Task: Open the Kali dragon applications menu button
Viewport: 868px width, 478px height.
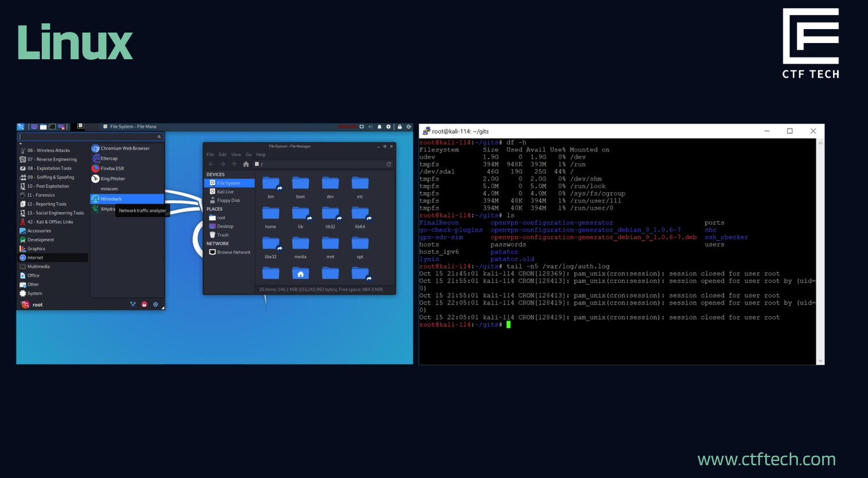Action: 20,127
